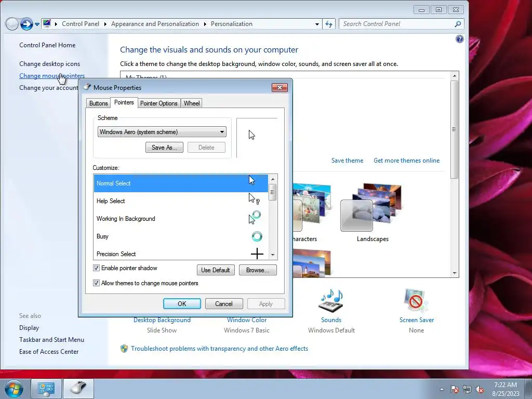Screen dimensions: 532x399
Task: Click scroll up arrow in Customize list
Action: click(x=272, y=179)
